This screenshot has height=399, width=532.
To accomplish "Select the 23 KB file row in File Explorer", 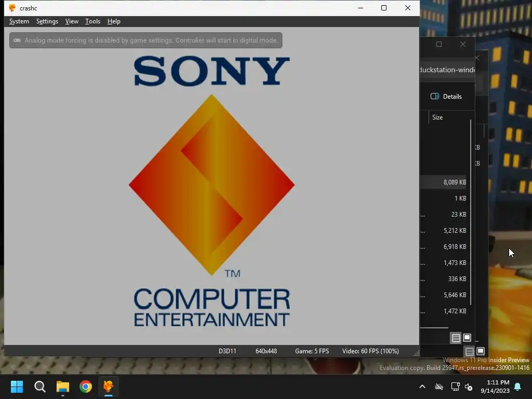I will pos(443,215).
